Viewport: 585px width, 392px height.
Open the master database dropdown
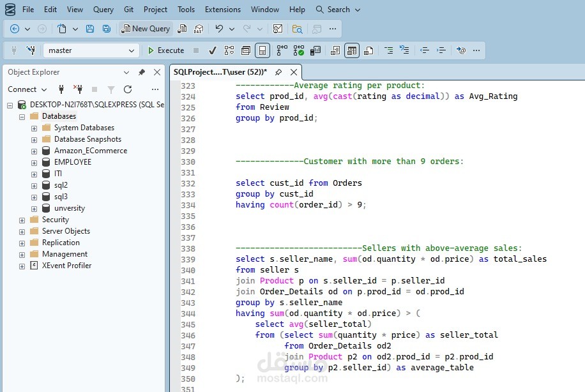(132, 50)
